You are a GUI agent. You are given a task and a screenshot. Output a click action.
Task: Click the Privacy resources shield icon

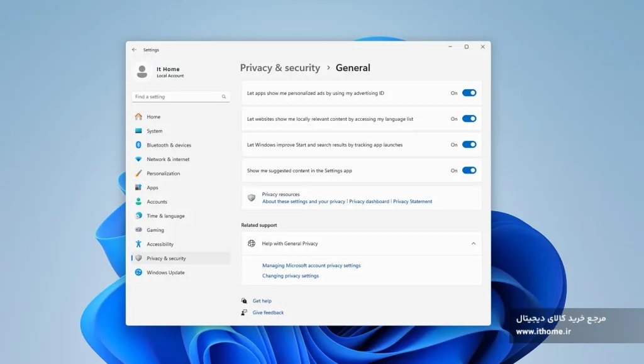pyautogui.click(x=252, y=198)
